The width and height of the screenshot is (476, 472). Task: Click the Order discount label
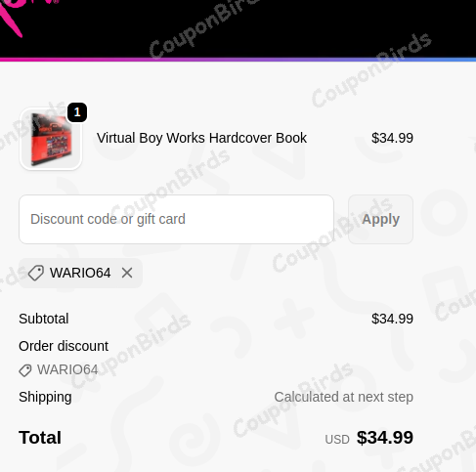(64, 346)
